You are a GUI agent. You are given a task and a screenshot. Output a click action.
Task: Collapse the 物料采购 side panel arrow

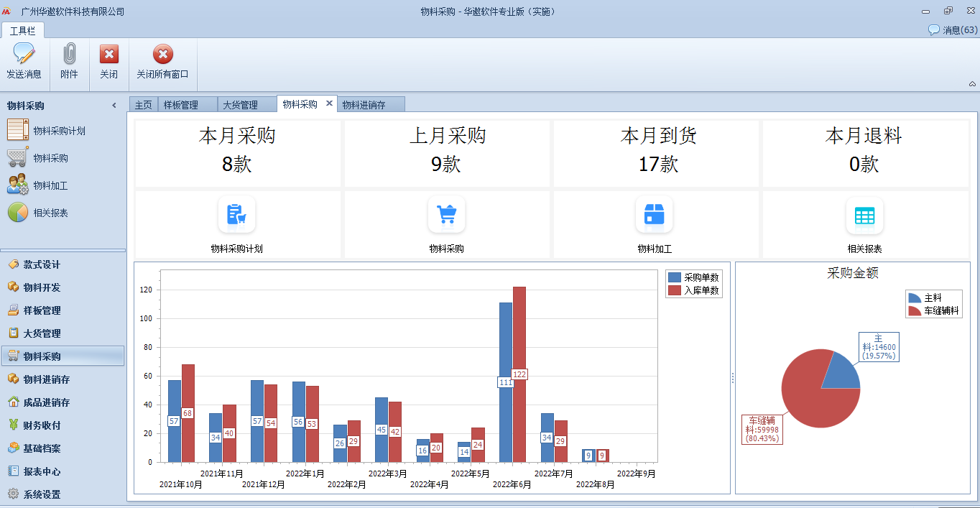click(x=114, y=106)
